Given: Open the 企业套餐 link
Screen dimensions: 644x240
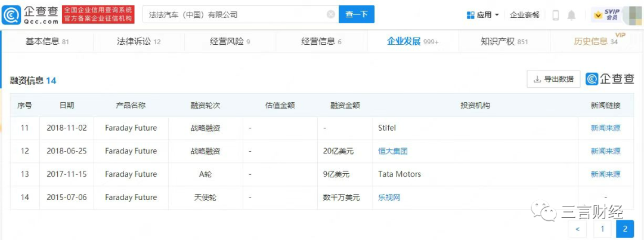Looking at the screenshot, I should [x=525, y=15].
